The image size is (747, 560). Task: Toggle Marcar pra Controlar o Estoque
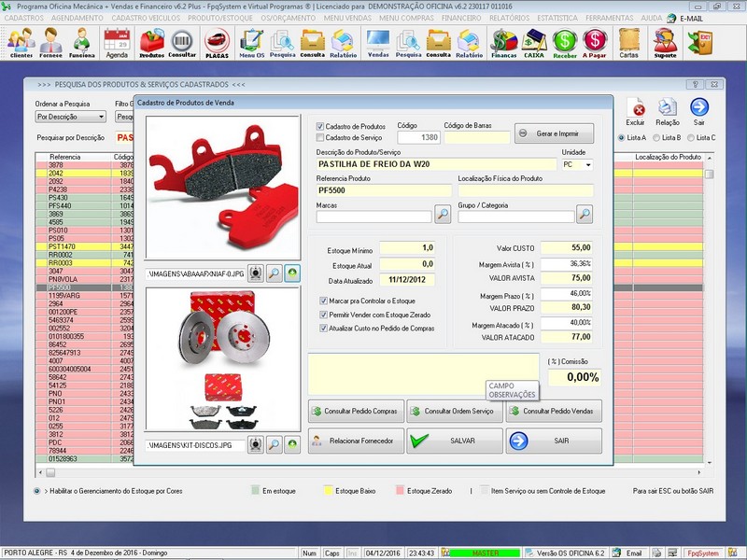[323, 301]
